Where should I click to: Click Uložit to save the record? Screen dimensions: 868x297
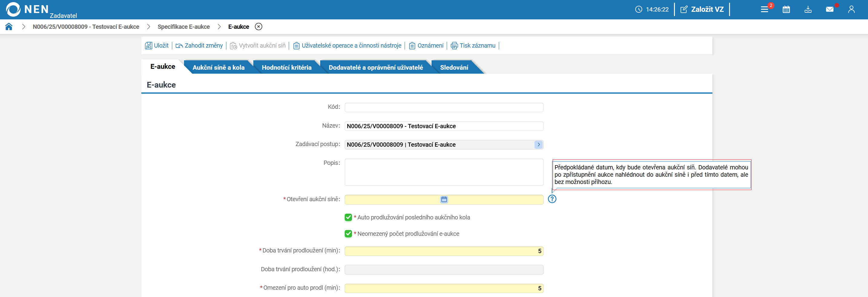point(157,45)
